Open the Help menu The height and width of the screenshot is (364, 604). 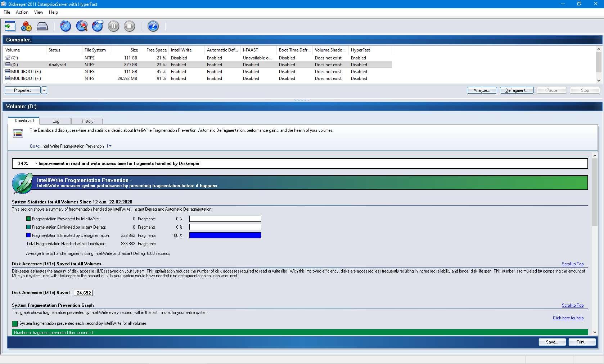coord(53,12)
